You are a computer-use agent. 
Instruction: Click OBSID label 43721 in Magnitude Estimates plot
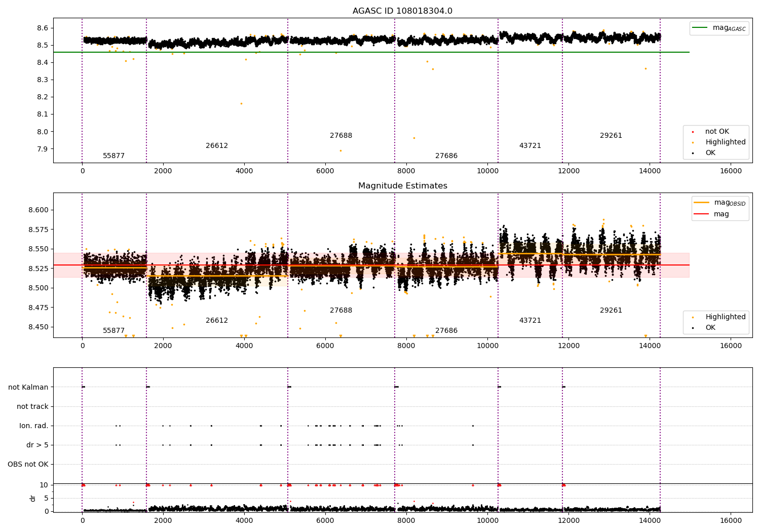click(x=530, y=320)
